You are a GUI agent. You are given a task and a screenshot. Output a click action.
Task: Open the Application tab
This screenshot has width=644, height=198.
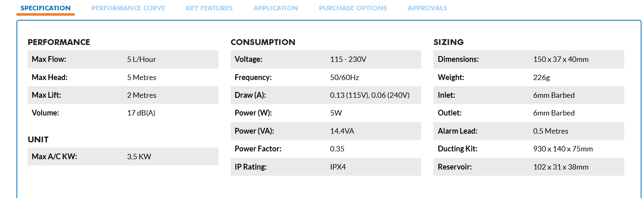(x=276, y=8)
